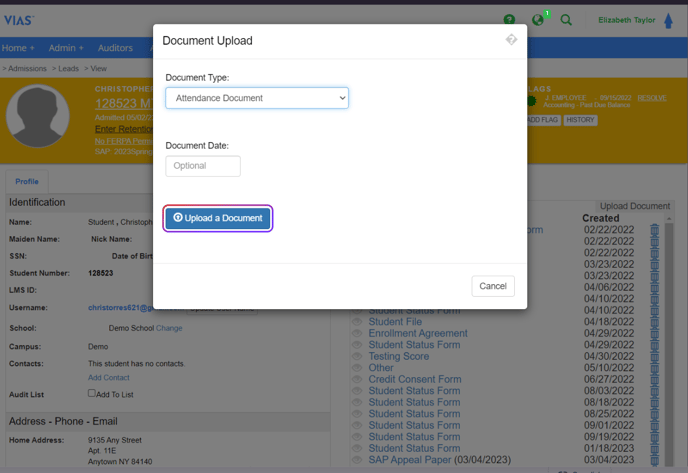
Task: Click student number 128523 value
Action: pos(100,273)
